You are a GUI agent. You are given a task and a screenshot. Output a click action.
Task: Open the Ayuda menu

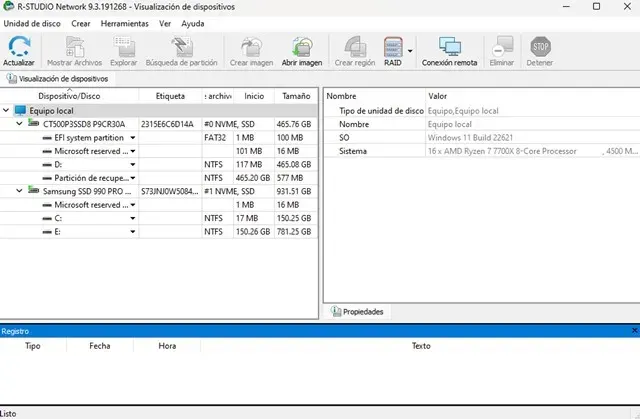193,24
